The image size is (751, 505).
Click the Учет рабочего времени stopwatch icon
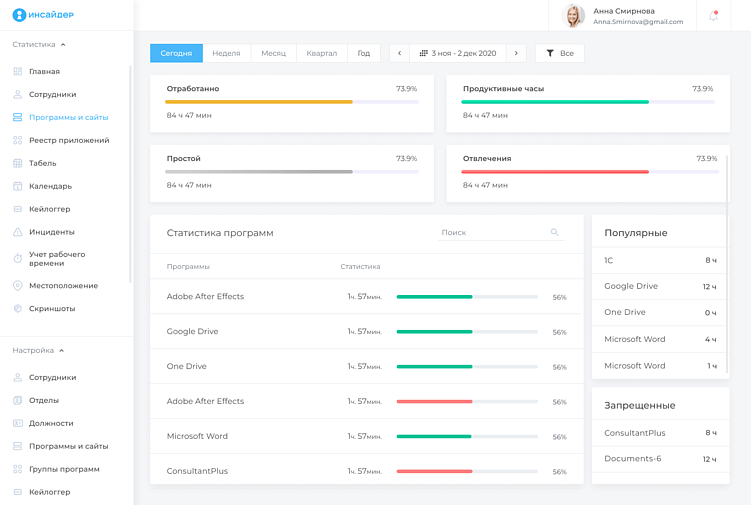click(x=18, y=259)
